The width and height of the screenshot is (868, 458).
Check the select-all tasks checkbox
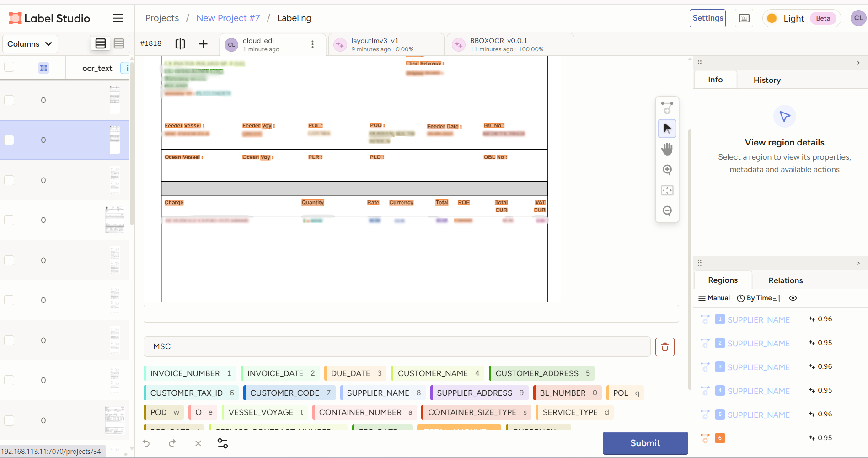(9, 67)
